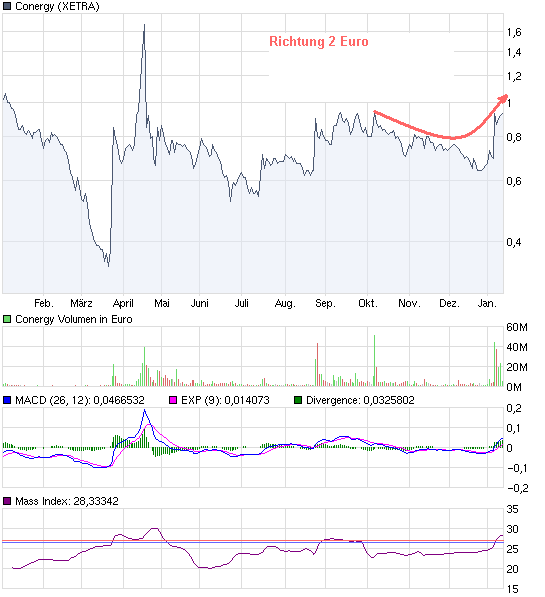Click the '0,8' price axis value

(514, 137)
